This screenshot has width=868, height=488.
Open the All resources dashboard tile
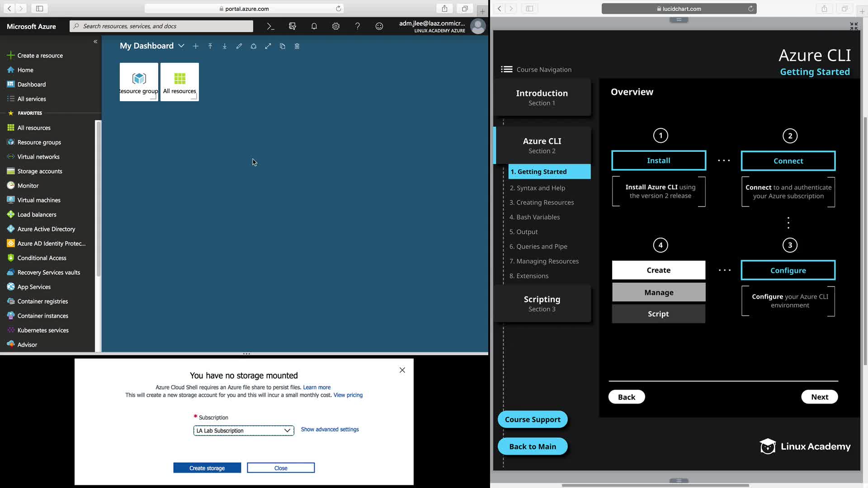click(179, 82)
